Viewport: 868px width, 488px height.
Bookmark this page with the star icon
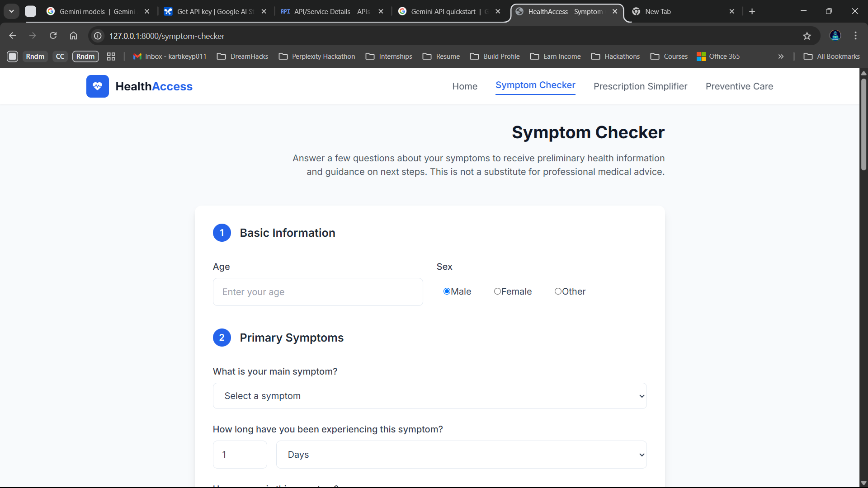[x=807, y=36]
